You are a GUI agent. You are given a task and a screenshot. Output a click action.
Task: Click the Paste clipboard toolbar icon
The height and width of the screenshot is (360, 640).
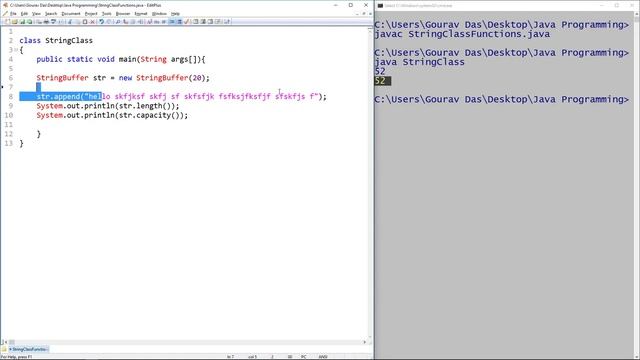85,22
